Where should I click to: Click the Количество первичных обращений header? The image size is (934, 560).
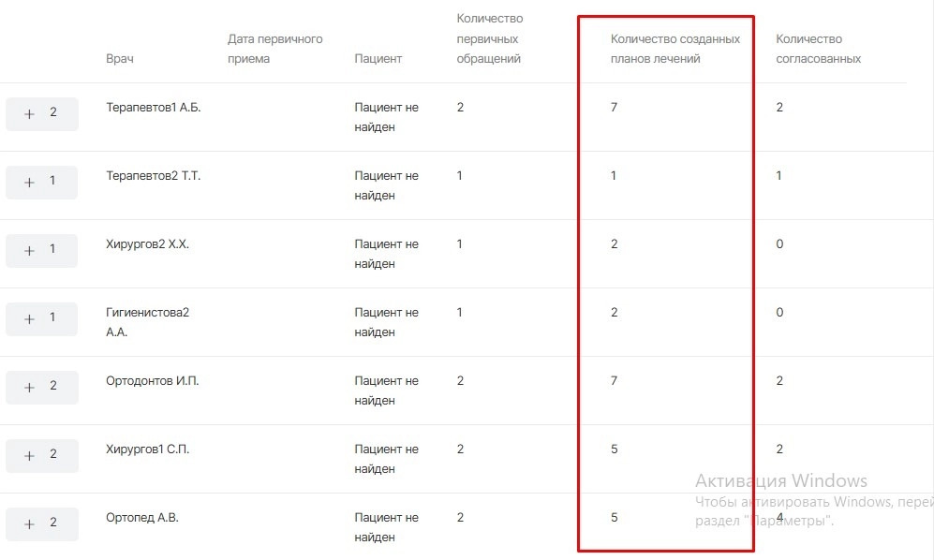(488, 38)
